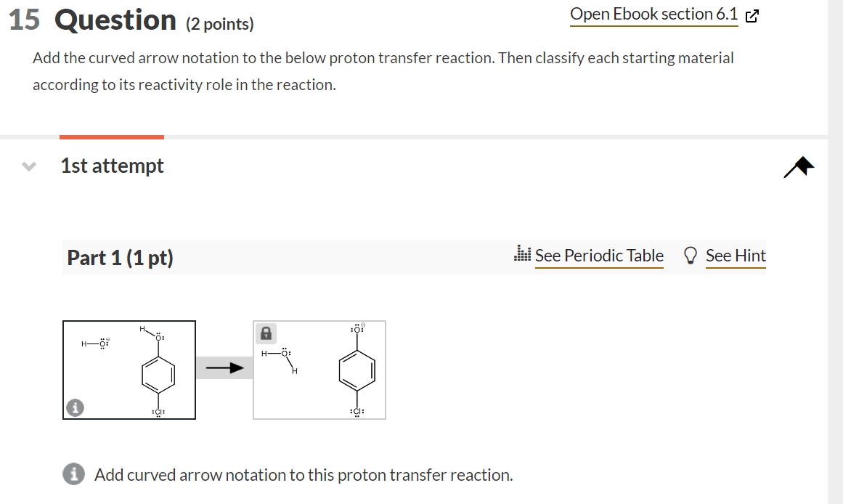Click the periodic table icon beside See Periodic Table
843x504 pixels.
click(522, 254)
